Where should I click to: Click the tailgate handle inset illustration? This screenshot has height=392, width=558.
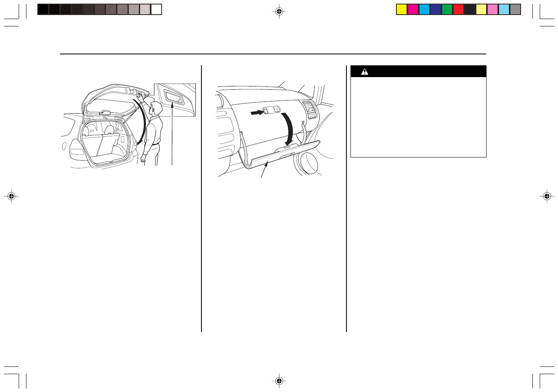[175, 99]
